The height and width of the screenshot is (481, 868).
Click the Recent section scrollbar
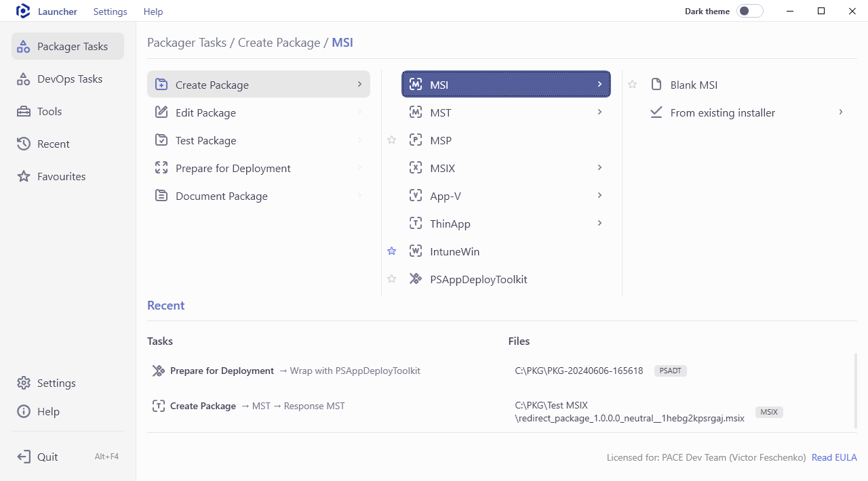click(x=855, y=391)
